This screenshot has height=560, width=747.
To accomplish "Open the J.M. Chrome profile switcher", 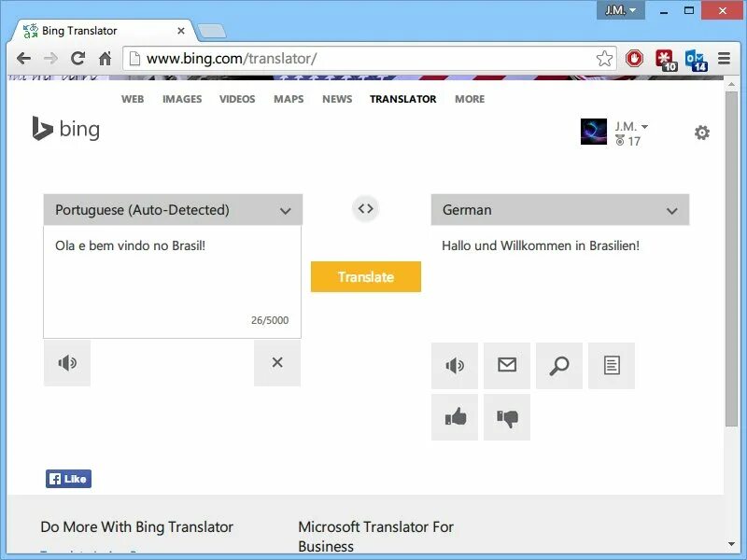I will [620, 10].
